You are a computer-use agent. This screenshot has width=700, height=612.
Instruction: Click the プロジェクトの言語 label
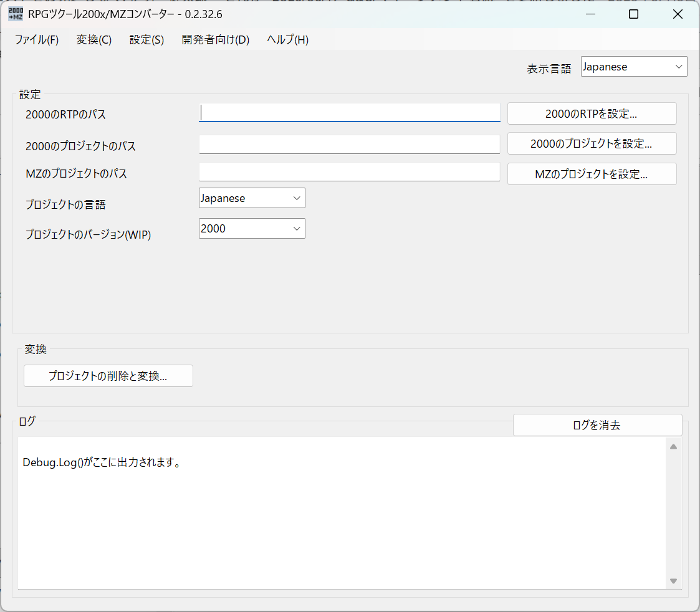pyautogui.click(x=65, y=204)
